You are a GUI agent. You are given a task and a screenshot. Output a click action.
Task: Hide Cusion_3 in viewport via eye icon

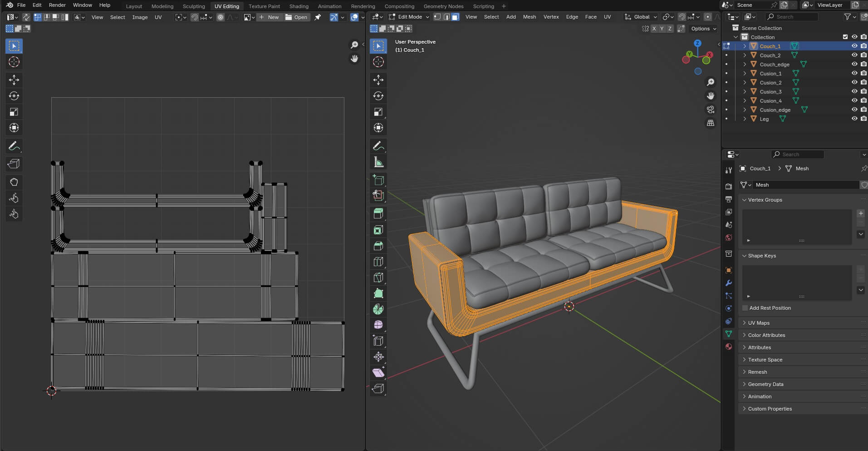(854, 91)
